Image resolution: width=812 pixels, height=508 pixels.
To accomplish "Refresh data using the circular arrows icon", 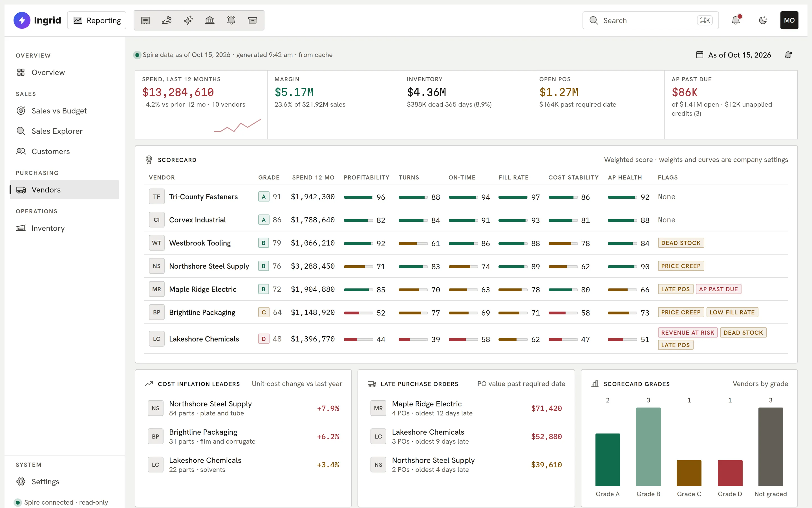I will point(788,55).
